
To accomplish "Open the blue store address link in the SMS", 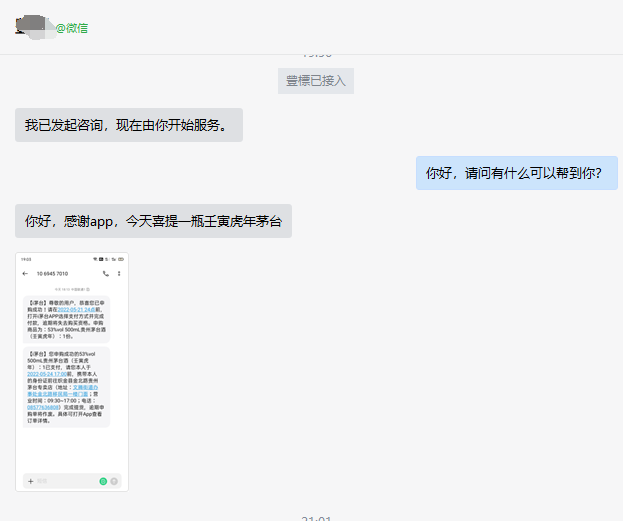I will click(62, 391).
